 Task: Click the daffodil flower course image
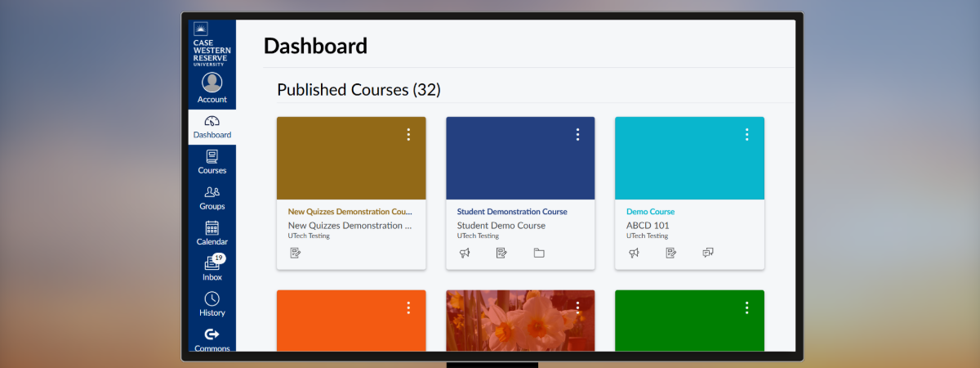point(520,321)
